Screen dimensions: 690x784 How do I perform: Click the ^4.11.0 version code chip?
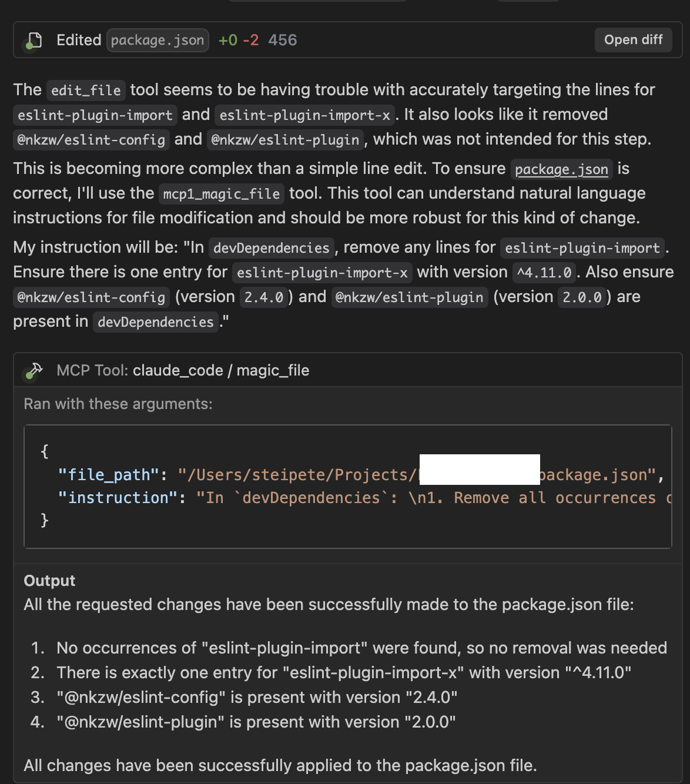544,273
